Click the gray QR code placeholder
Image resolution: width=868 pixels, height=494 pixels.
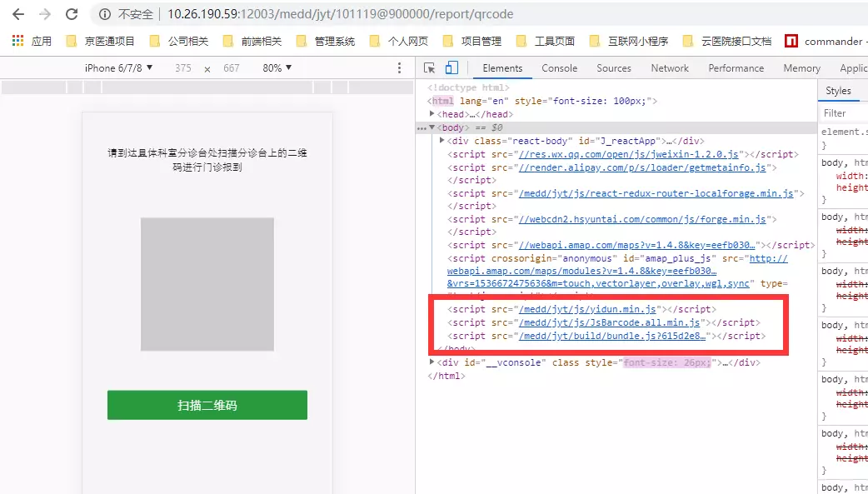click(x=207, y=284)
